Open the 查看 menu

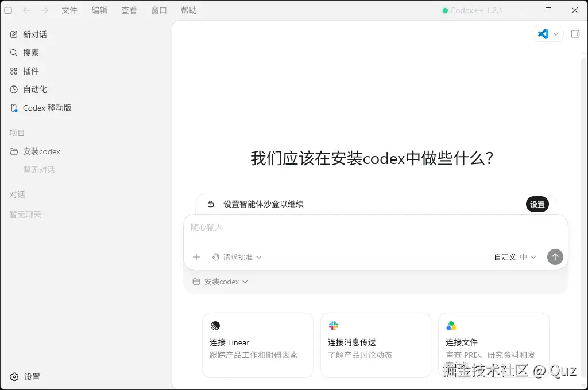click(x=129, y=10)
